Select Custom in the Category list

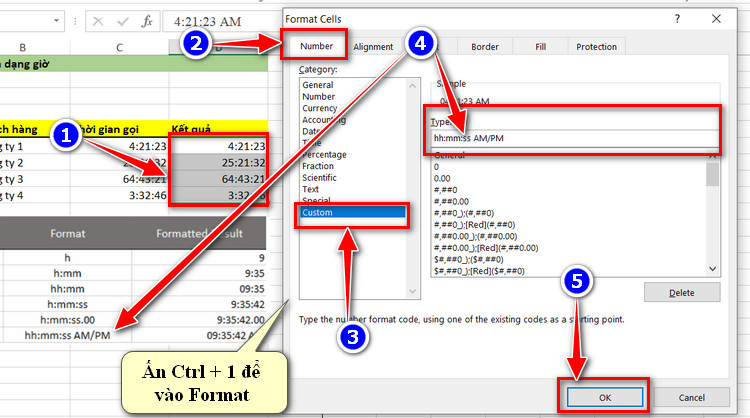click(x=353, y=212)
